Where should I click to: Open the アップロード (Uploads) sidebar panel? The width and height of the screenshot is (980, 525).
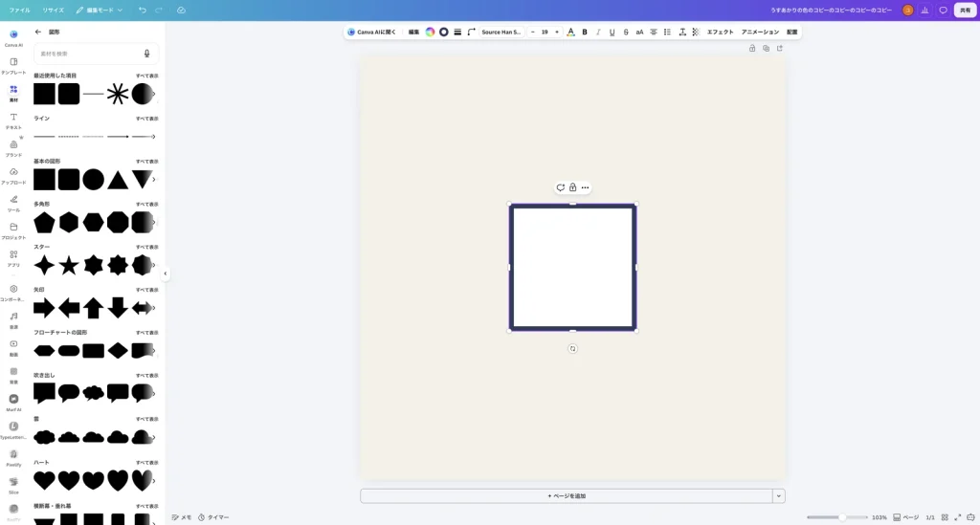[13, 175]
